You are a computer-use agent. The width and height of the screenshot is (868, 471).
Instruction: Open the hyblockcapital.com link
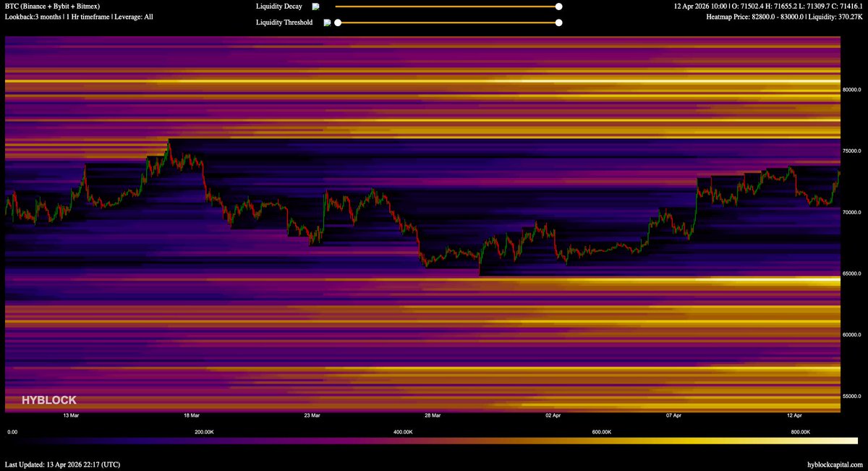(835, 464)
